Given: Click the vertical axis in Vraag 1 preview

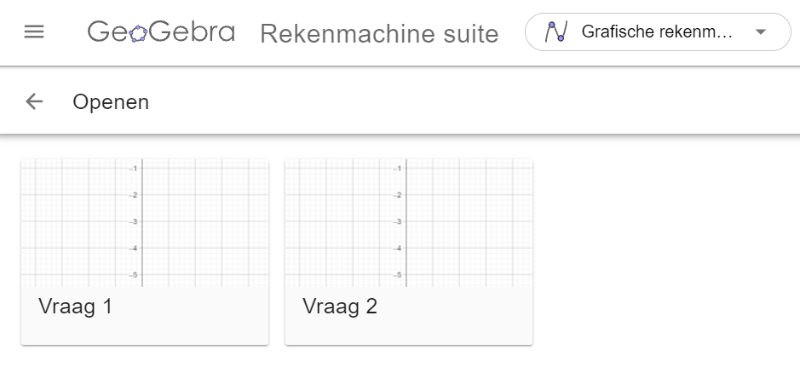Looking at the screenshot, I should point(142,223).
